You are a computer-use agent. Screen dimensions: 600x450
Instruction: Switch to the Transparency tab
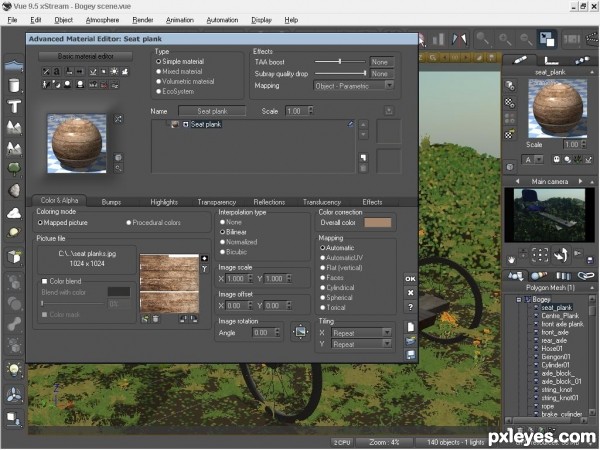[217, 202]
